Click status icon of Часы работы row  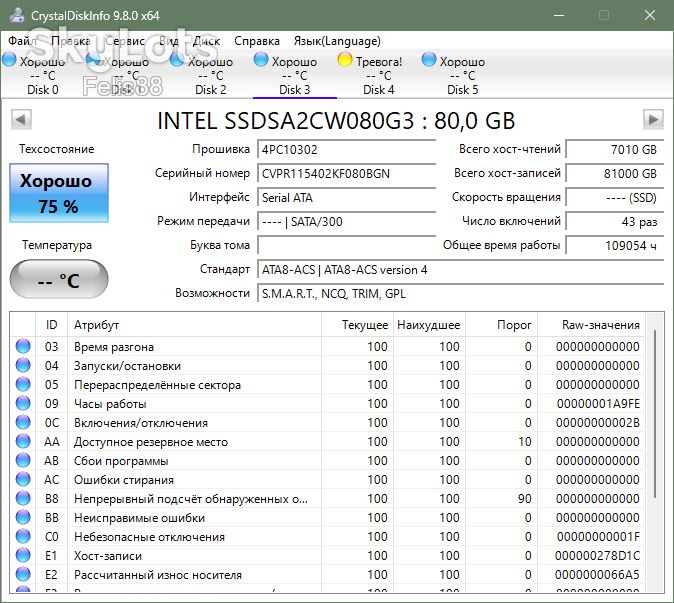(x=23, y=404)
